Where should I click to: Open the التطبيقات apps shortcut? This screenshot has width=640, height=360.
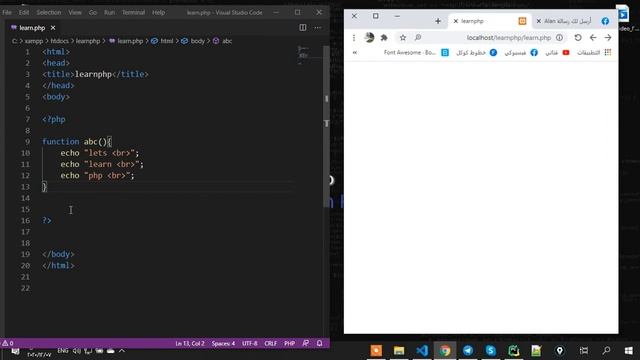594,53
